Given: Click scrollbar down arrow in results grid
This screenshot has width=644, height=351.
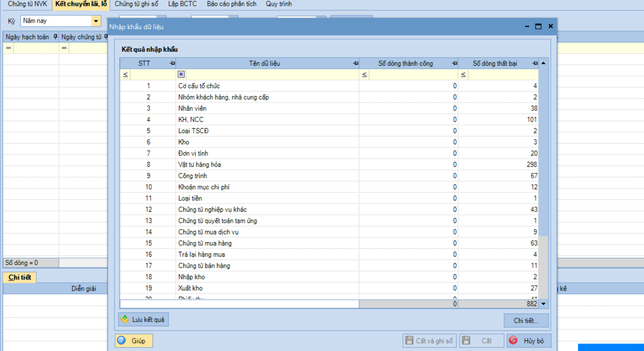Looking at the screenshot, I should (543, 304).
